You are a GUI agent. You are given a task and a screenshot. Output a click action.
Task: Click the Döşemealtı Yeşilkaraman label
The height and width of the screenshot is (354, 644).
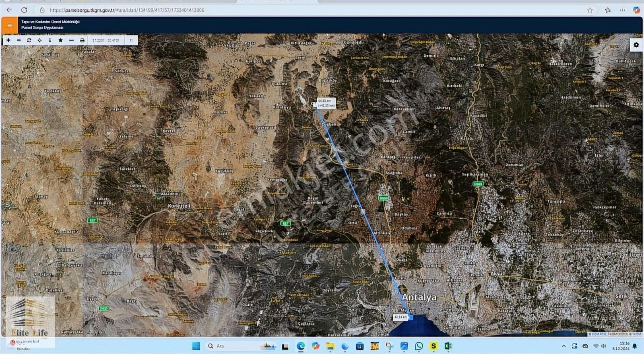click(475, 175)
